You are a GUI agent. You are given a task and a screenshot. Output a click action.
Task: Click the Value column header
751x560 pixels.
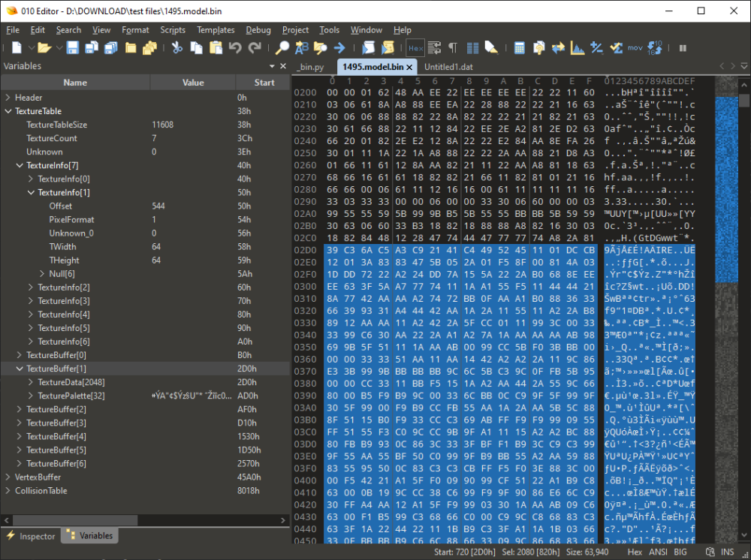pyautogui.click(x=193, y=83)
